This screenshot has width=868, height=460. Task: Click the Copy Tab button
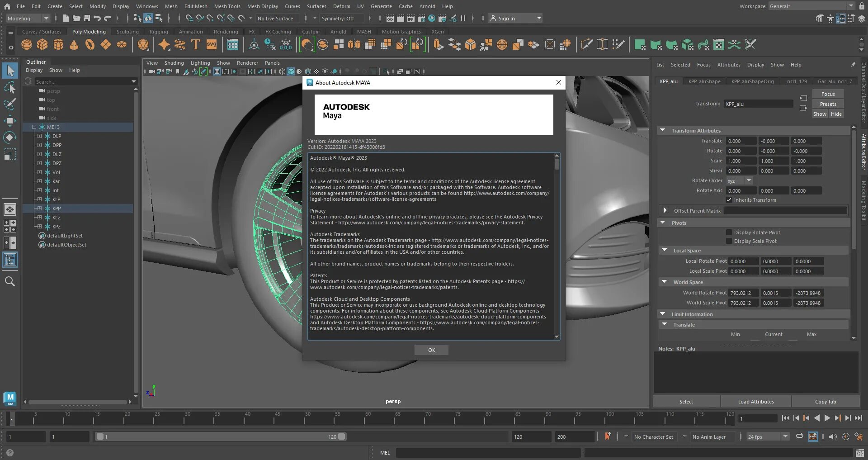coord(826,402)
